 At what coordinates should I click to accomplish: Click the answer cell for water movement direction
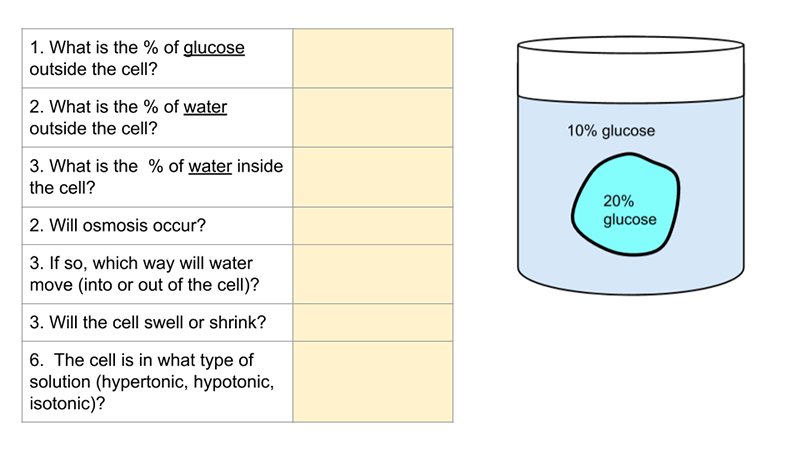[372, 273]
